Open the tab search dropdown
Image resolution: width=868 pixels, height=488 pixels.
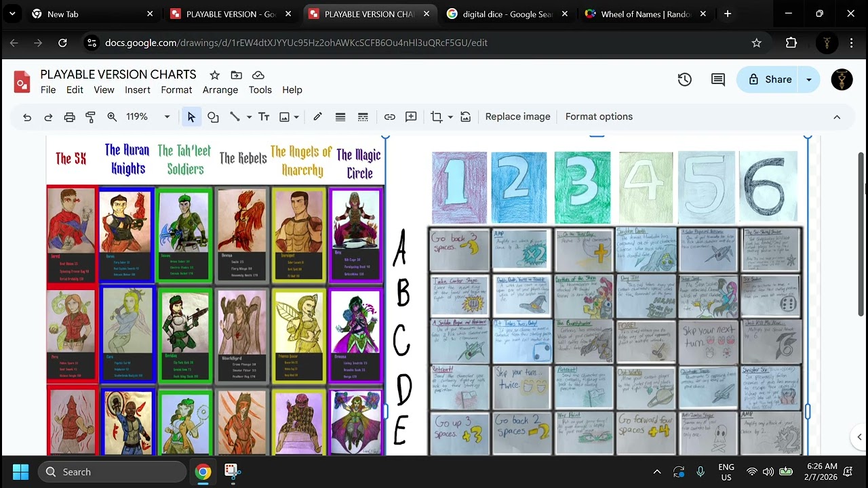click(12, 14)
